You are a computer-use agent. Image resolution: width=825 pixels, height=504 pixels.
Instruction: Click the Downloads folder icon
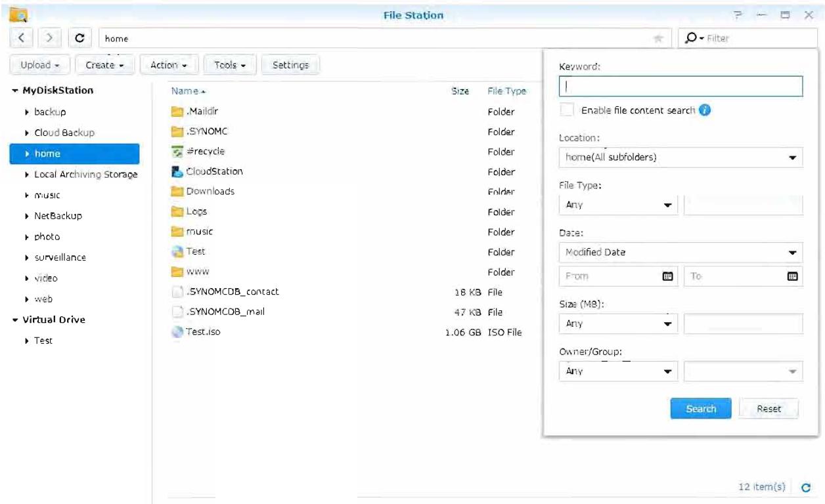[177, 192]
